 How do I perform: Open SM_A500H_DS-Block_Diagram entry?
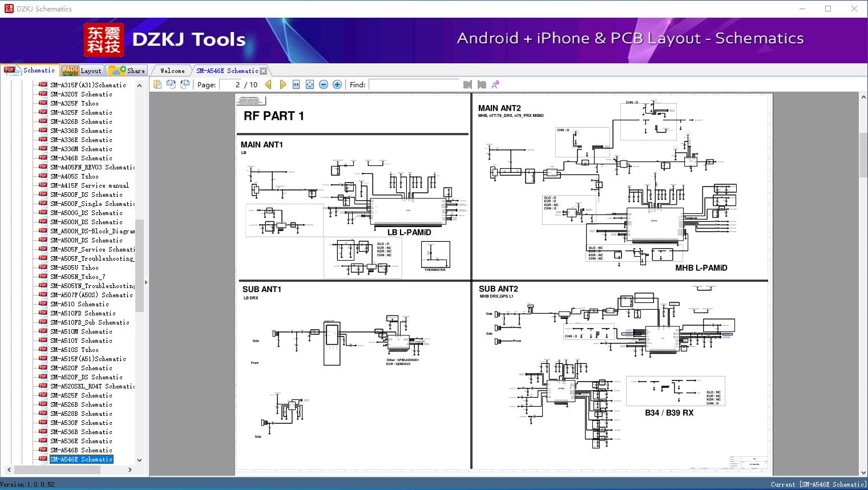pyautogui.click(x=92, y=231)
